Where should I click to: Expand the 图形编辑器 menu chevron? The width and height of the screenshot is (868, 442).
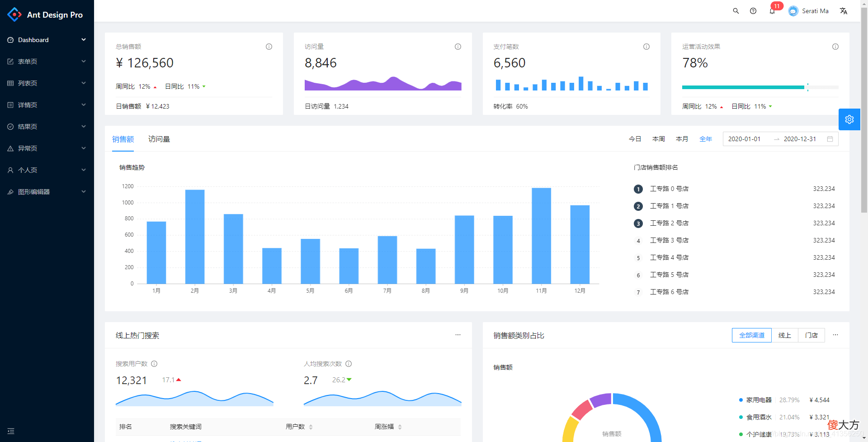[x=84, y=192]
